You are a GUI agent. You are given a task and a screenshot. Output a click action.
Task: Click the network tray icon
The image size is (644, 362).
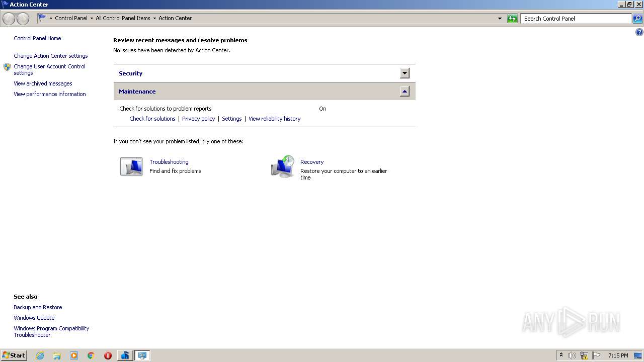coord(584,355)
